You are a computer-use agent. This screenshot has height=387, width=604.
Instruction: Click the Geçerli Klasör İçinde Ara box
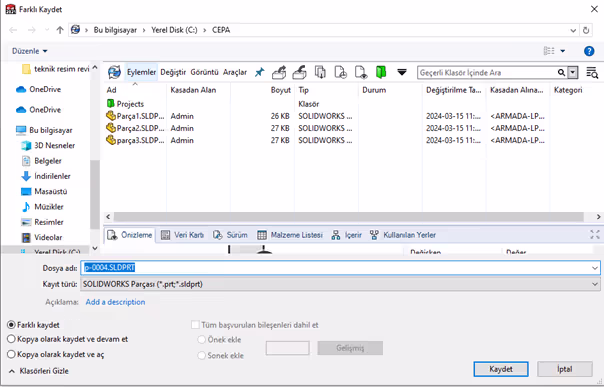pyautogui.click(x=487, y=72)
